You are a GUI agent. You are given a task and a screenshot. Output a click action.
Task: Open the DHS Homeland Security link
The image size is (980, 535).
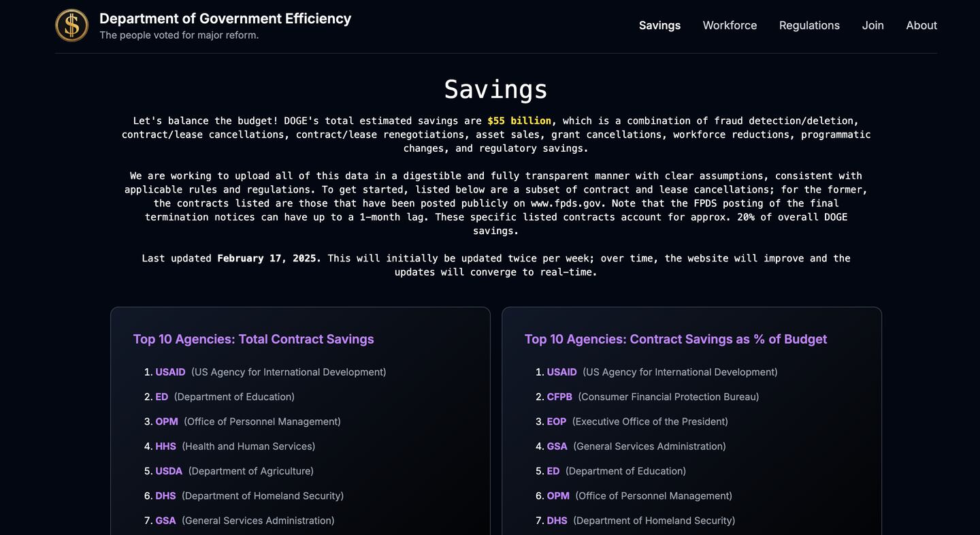pyautogui.click(x=165, y=496)
